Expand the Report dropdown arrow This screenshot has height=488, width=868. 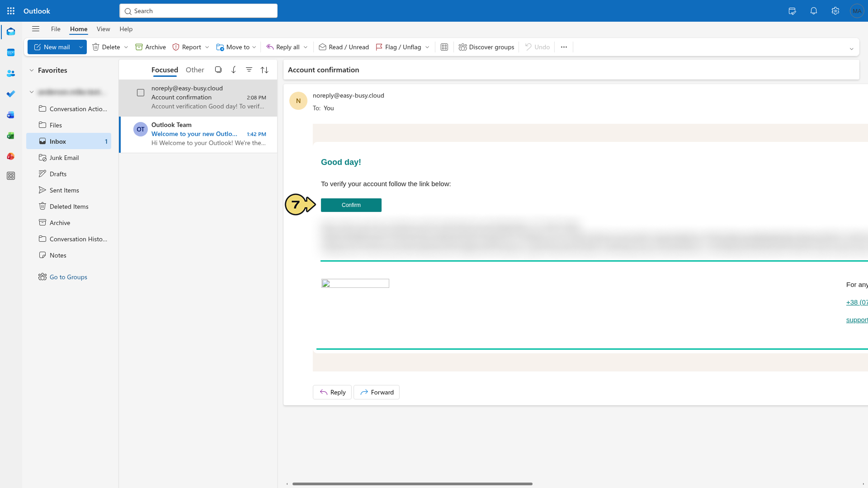click(207, 47)
